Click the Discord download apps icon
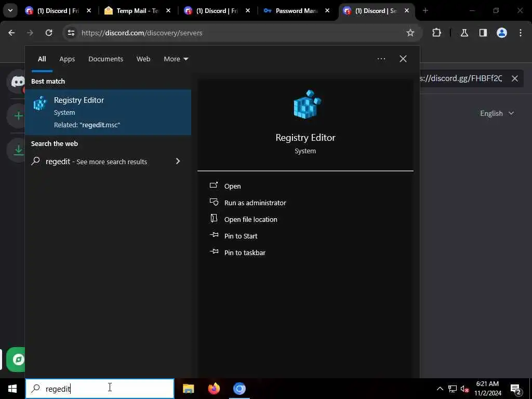 18,150
